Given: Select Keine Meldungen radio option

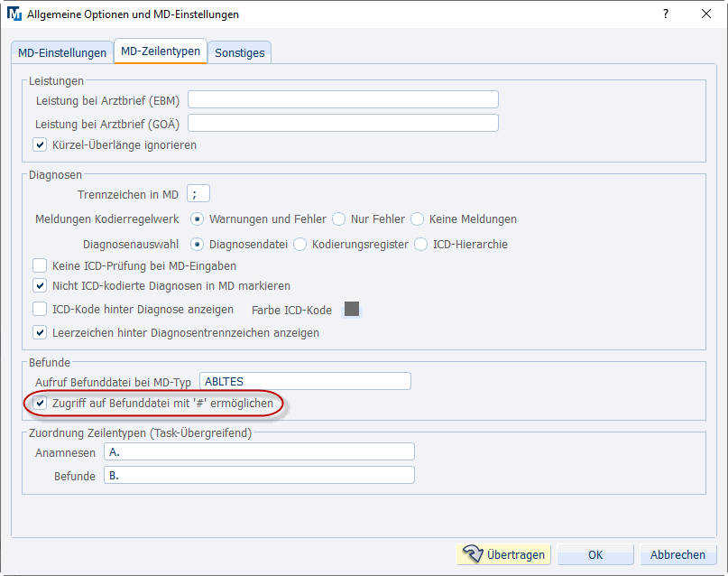Looking at the screenshot, I should click(418, 218).
